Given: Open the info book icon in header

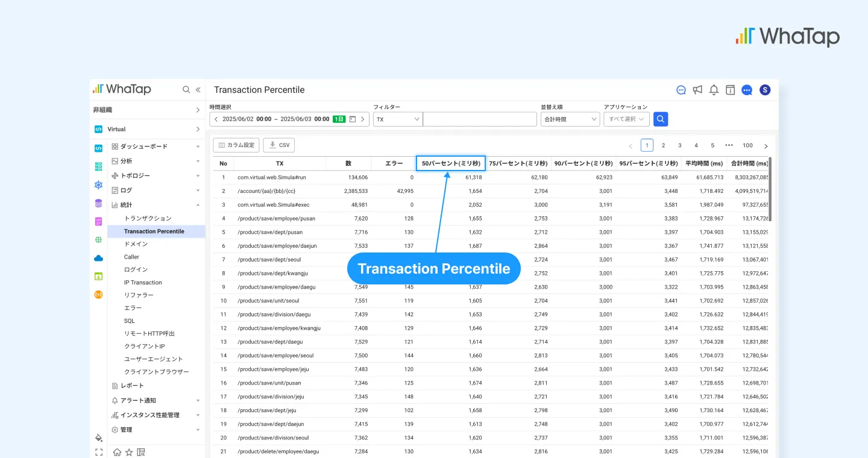Looking at the screenshot, I should [x=730, y=90].
